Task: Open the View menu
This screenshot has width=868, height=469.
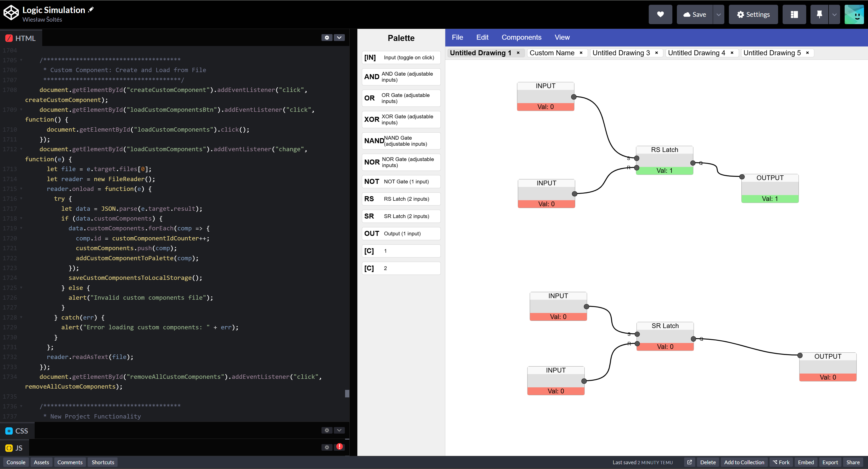Action: pyautogui.click(x=562, y=37)
